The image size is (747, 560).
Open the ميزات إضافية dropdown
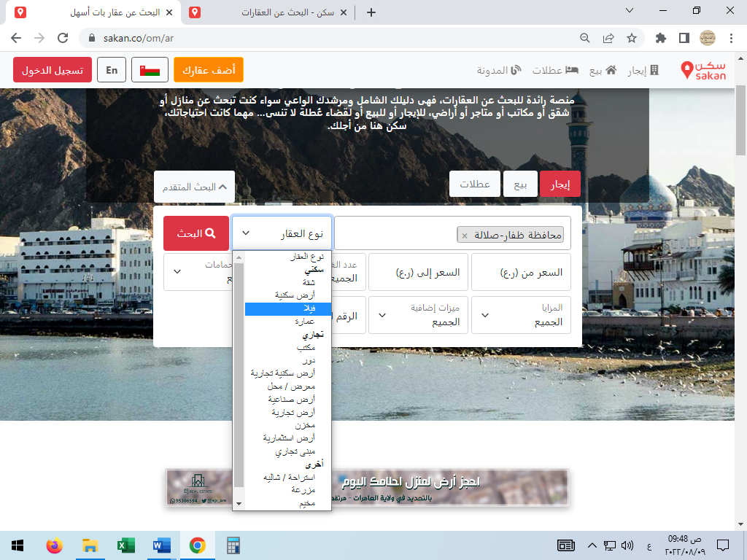(x=418, y=315)
